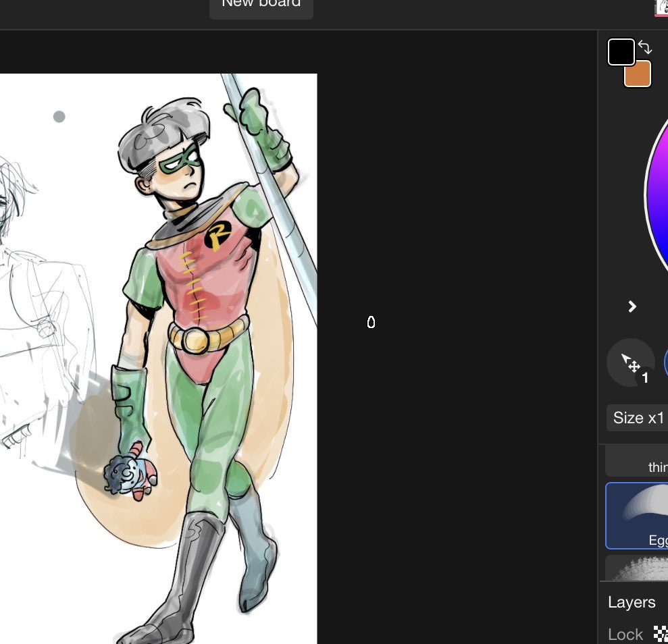Screen dimensions: 668x644
Task: Select the textured brush preset below
Action: (x=636, y=568)
